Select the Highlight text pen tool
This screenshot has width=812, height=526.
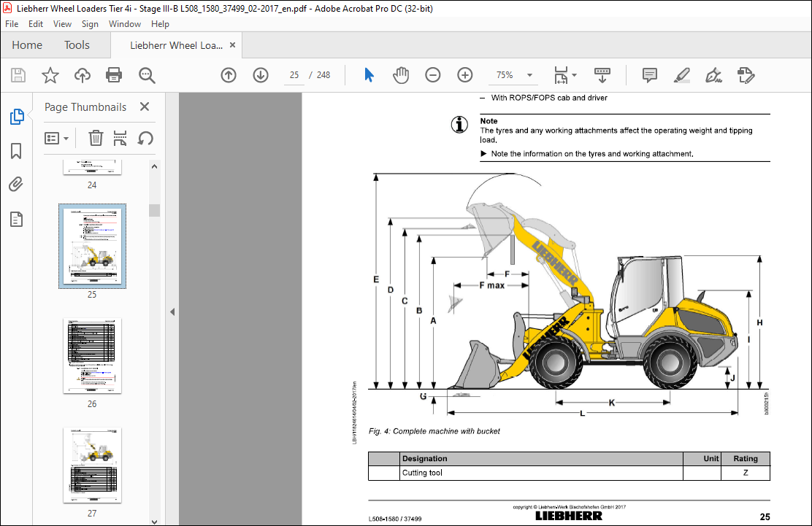pyautogui.click(x=681, y=75)
